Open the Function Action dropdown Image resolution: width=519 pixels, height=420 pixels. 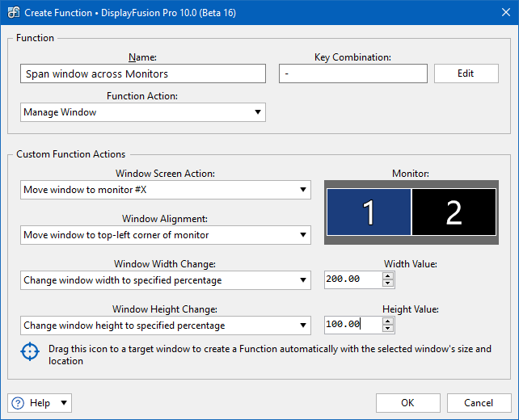(142, 112)
